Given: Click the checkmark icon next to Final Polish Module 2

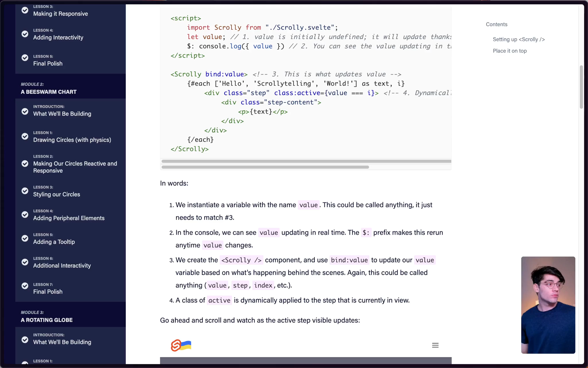Looking at the screenshot, I should pyautogui.click(x=25, y=289).
